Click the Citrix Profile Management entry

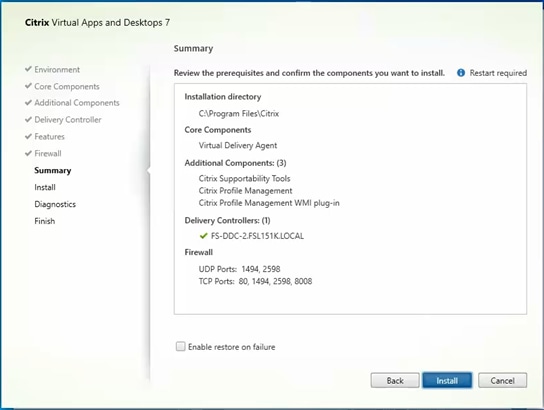click(x=245, y=191)
